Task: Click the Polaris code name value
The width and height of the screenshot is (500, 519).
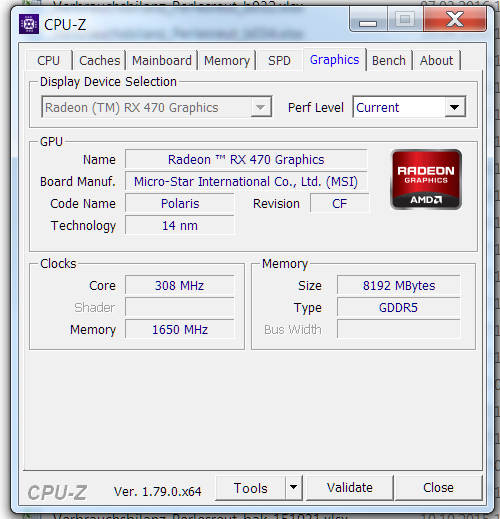Action: (x=180, y=204)
